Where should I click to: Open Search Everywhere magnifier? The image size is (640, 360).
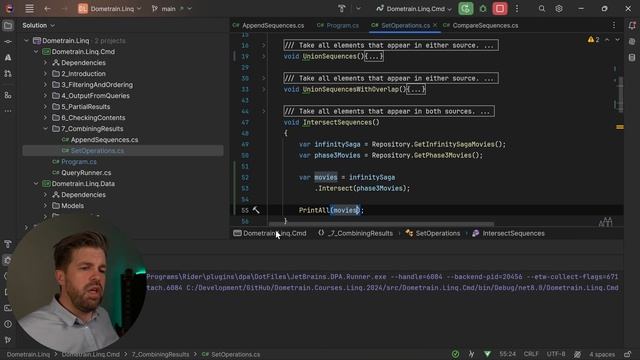click(542, 9)
